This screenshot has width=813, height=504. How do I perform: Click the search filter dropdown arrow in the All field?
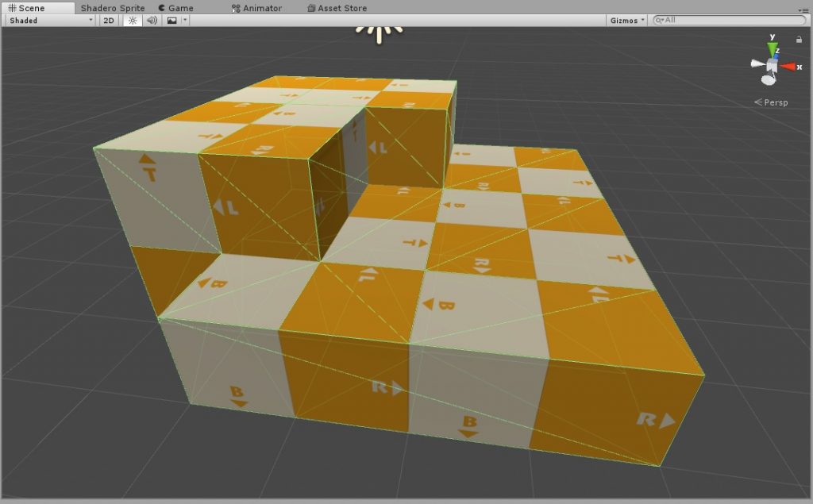tap(662, 21)
